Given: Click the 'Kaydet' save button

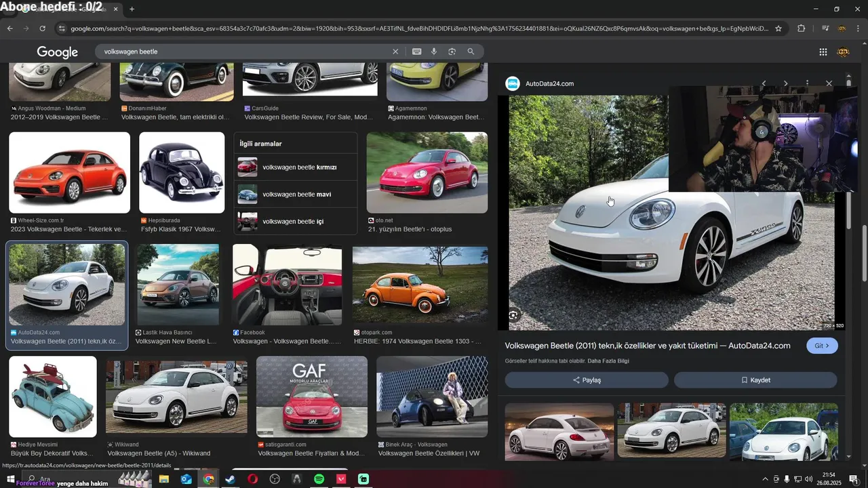Looking at the screenshot, I should (755, 380).
